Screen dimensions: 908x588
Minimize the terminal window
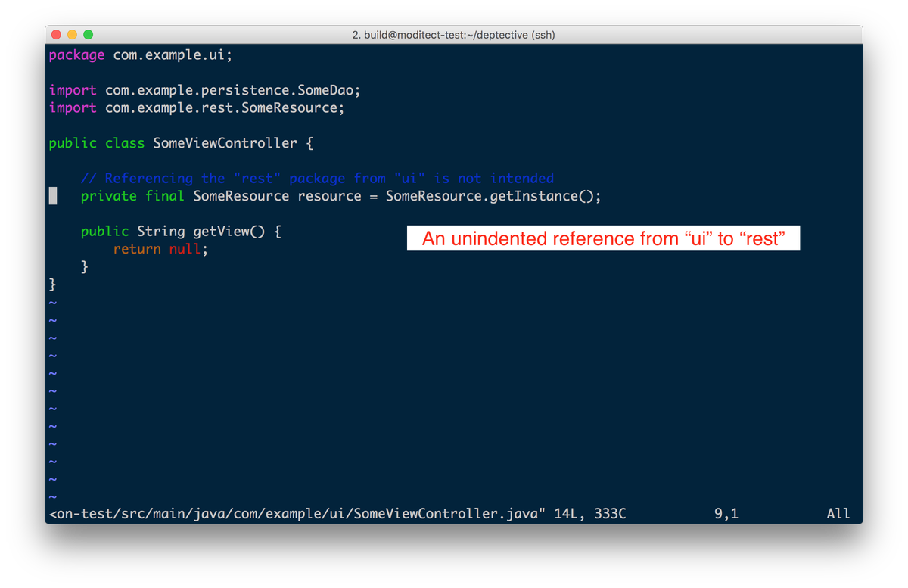click(x=73, y=34)
